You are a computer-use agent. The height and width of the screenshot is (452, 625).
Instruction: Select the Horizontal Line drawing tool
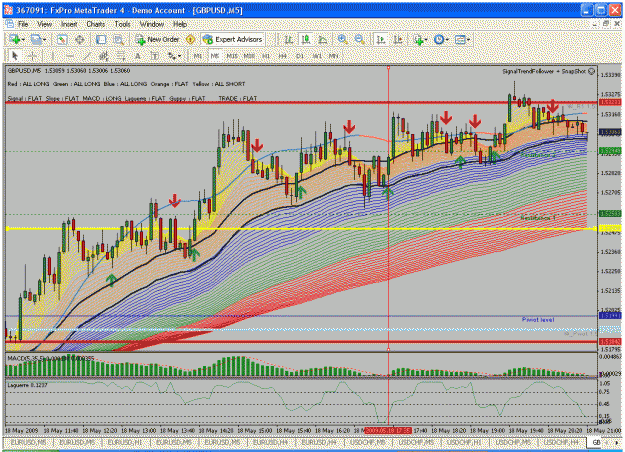(x=69, y=56)
